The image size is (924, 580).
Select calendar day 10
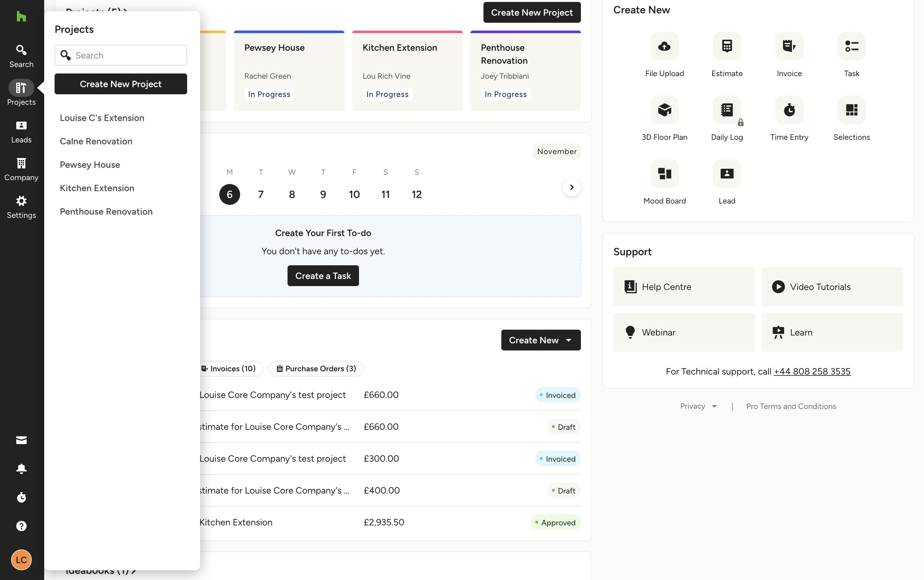pyautogui.click(x=354, y=194)
